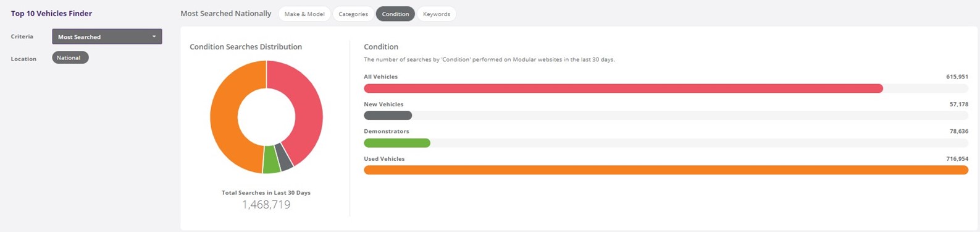The image size is (980, 232).
Task: Click the gray New Vehicles donut slice
Action: coord(285,156)
